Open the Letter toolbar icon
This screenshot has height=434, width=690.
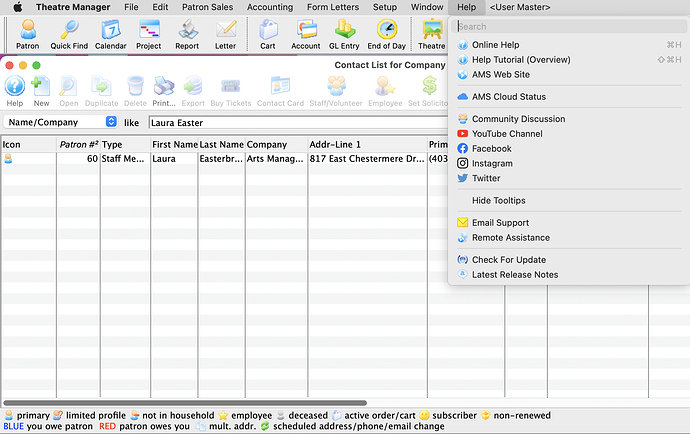coord(226,34)
